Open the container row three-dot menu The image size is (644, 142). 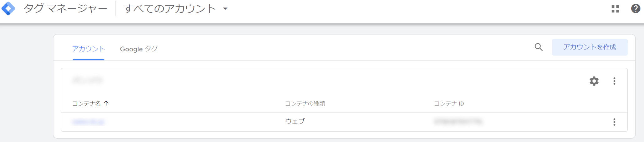pos(614,122)
